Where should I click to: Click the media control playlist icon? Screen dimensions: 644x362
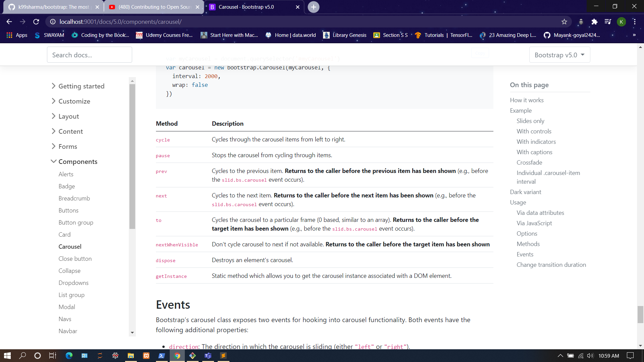pos(608,22)
